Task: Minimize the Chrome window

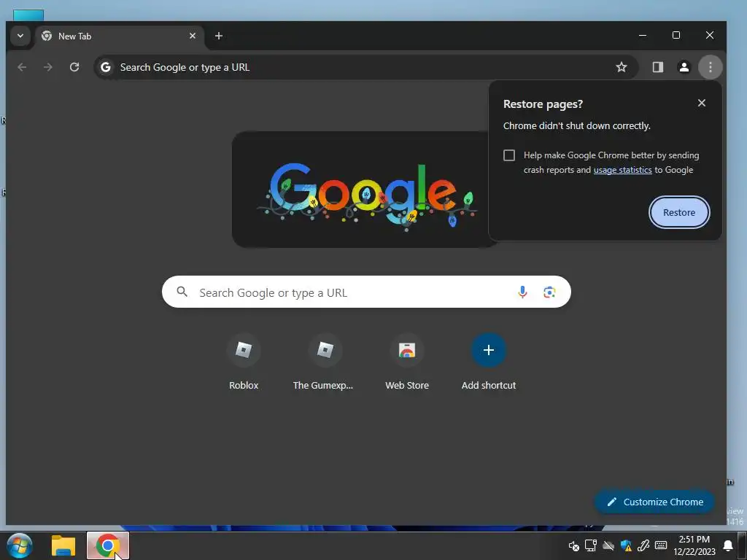Action: point(643,35)
